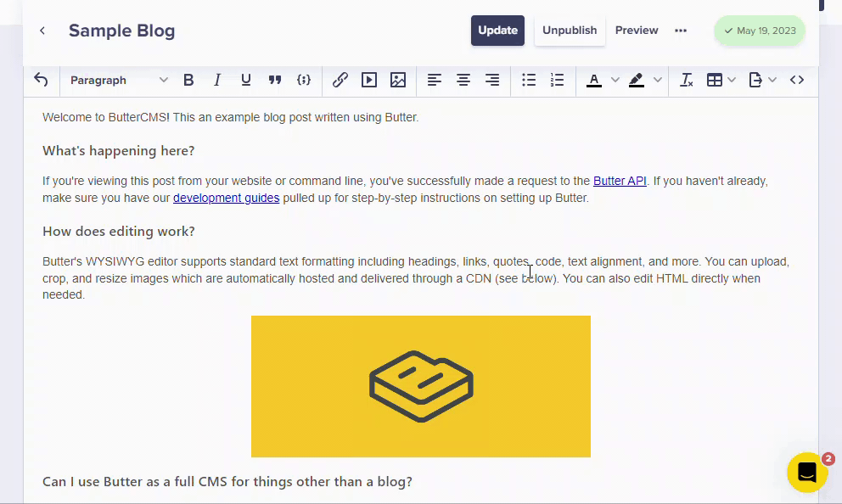Insert a code sample with the braces icon
842x504 pixels.
[x=304, y=80]
